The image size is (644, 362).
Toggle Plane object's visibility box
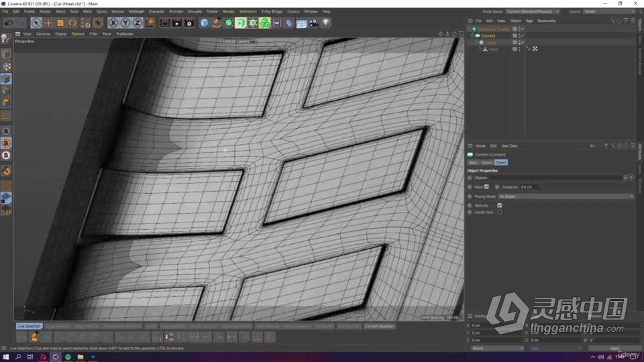point(515,49)
